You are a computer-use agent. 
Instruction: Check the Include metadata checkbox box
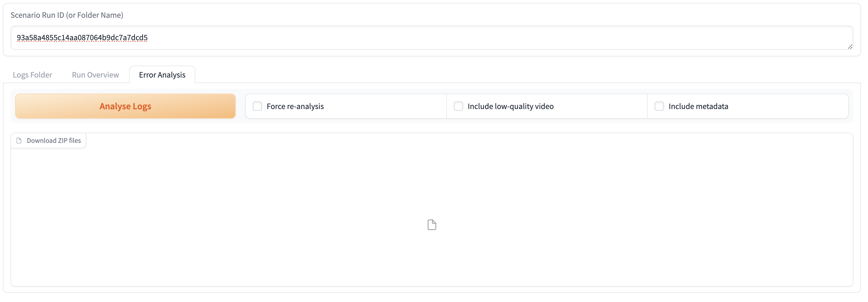pyautogui.click(x=659, y=106)
